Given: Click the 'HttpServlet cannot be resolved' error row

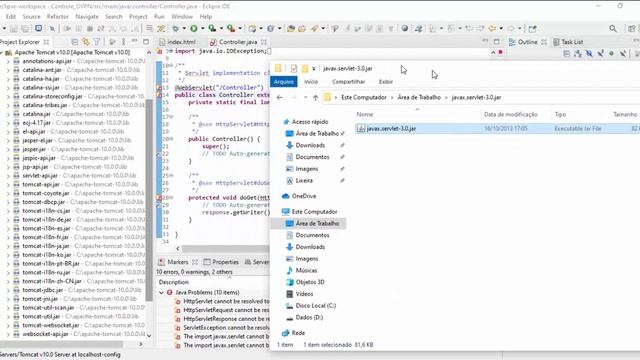Looking at the screenshot, I should point(222,301).
